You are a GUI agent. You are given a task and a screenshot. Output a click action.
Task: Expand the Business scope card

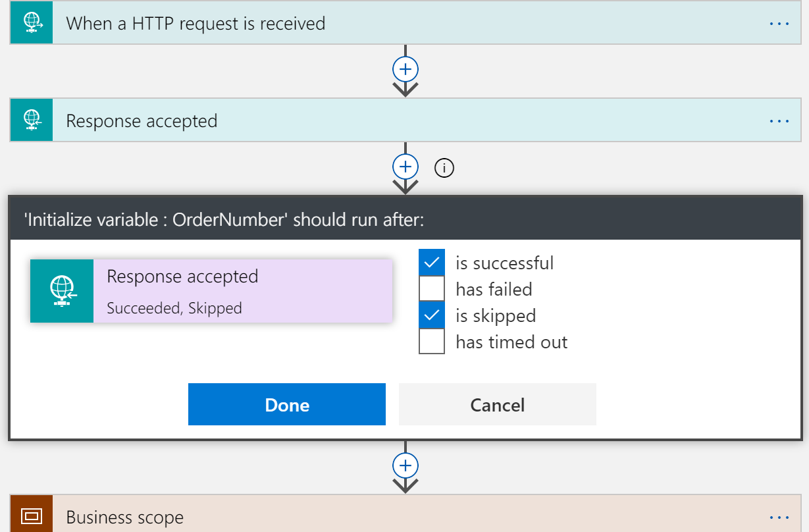pyautogui.click(x=263, y=516)
